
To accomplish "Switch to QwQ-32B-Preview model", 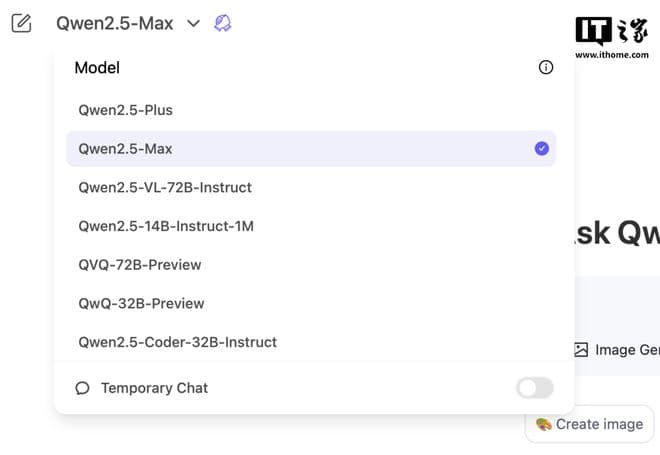I will [x=141, y=303].
